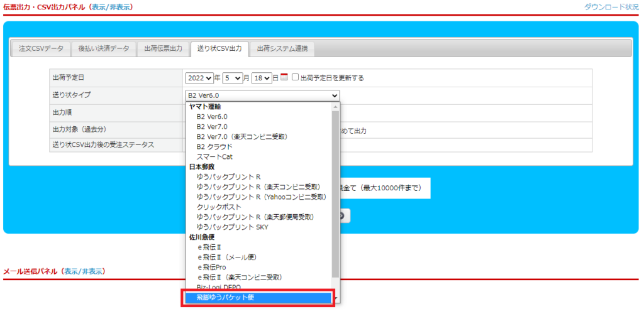Click the 出力順 row label
Image resolution: width=644 pixels, height=314 pixels.
[x=62, y=112]
